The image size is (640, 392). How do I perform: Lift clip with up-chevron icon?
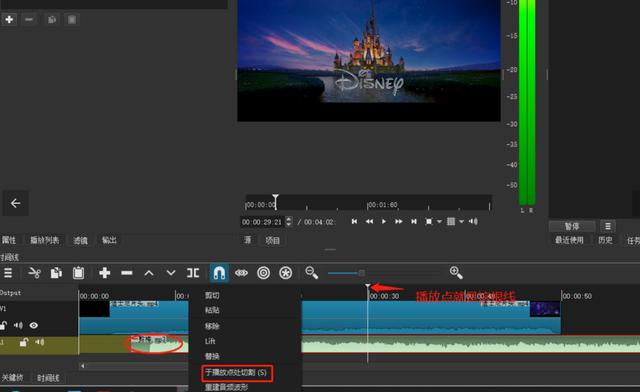tap(149, 273)
